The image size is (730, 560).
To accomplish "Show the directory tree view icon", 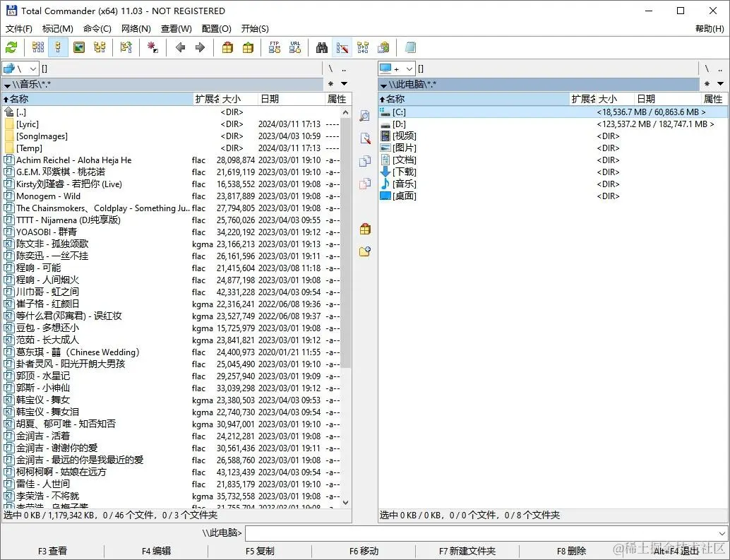I will tap(100, 47).
